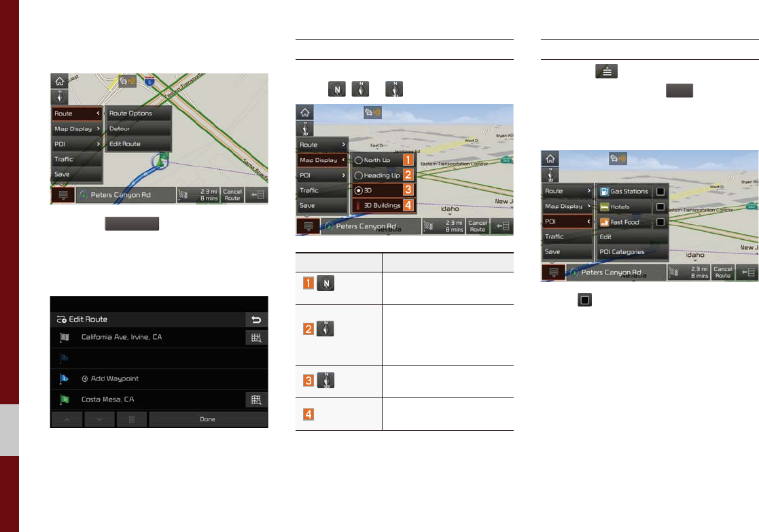Tap Cancel Route in the Map Display screenshot
759x532 pixels.
pos(478,226)
